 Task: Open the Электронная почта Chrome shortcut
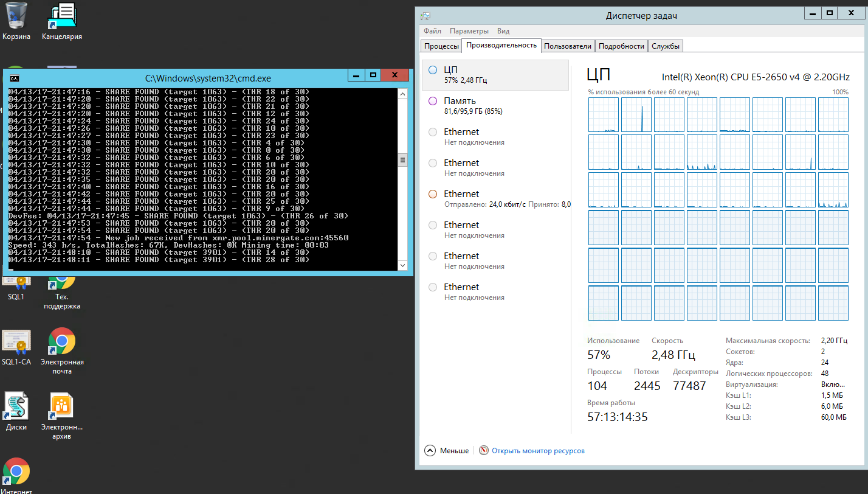pyautogui.click(x=62, y=350)
